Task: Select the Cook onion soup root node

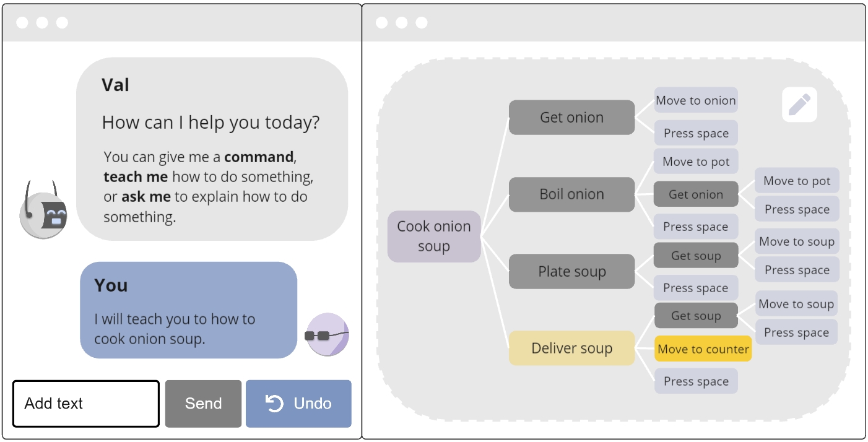Action: 434,236
